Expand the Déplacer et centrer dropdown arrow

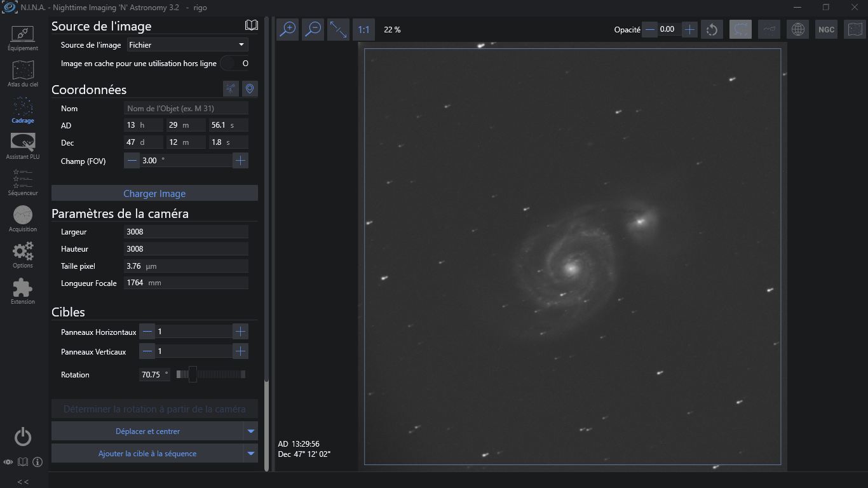(x=251, y=431)
